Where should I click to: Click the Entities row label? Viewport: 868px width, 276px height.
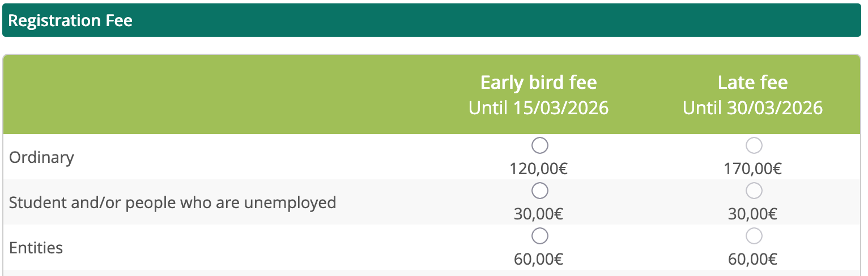36,248
